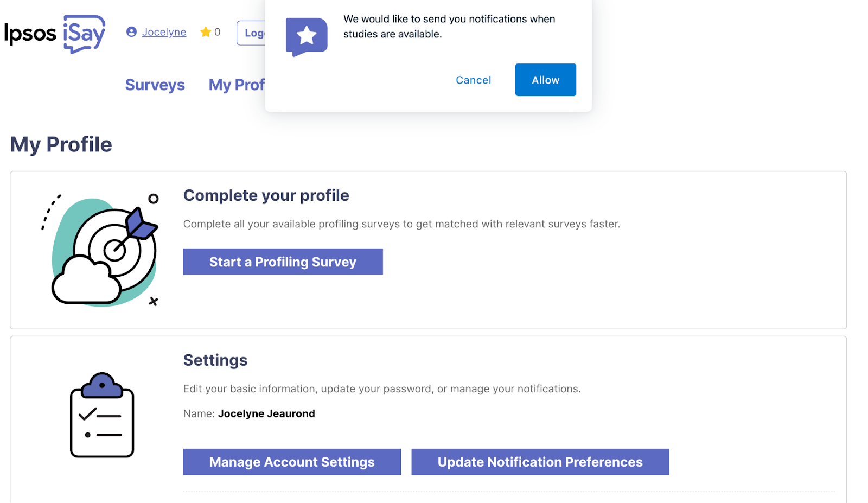Click the points count zero
The image size is (868, 503).
[x=218, y=32]
